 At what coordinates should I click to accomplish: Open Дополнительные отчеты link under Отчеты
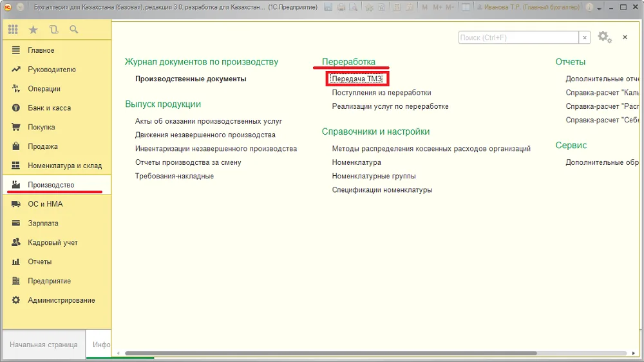[602, 79]
